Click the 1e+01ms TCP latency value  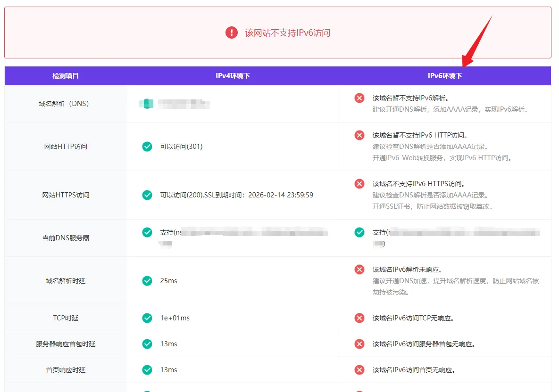coord(175,318)
